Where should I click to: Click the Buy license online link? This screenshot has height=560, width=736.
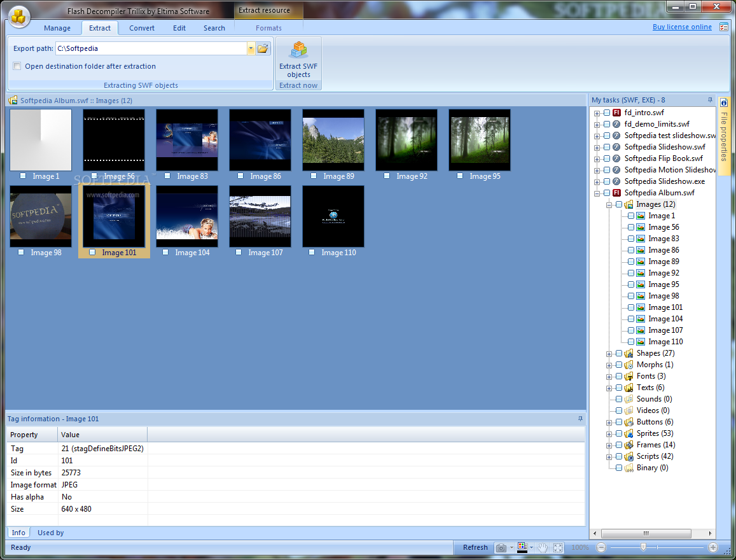(682, 27)
